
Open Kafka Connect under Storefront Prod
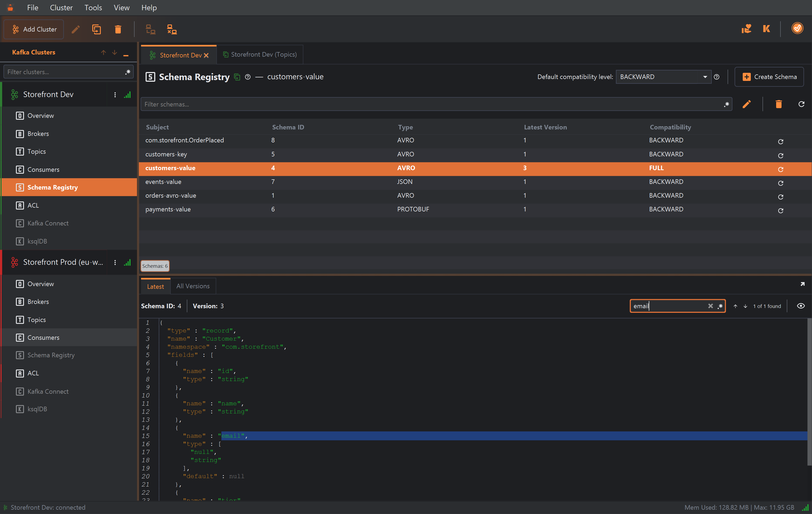coord(69,391)
